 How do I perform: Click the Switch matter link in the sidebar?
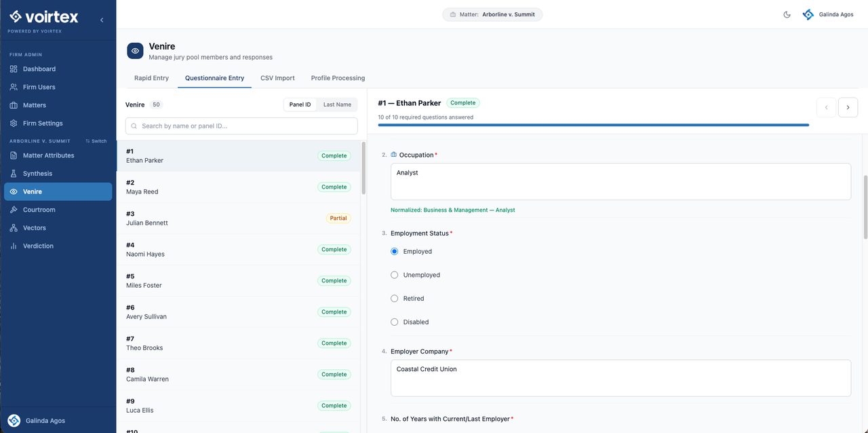click(96, 141)
